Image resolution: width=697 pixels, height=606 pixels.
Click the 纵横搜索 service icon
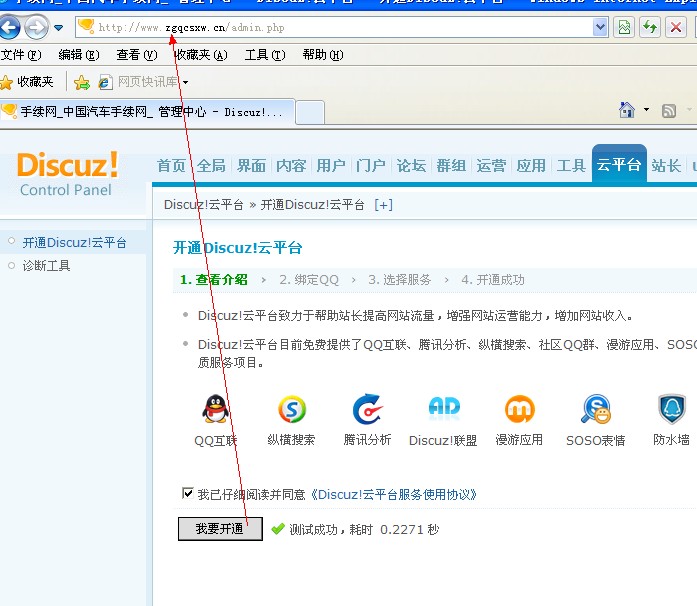pyautogui.click(x=292, y=409)
